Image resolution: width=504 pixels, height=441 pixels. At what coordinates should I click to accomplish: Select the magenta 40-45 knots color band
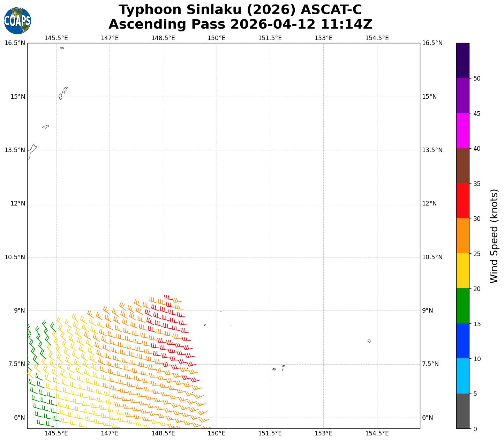463,130
